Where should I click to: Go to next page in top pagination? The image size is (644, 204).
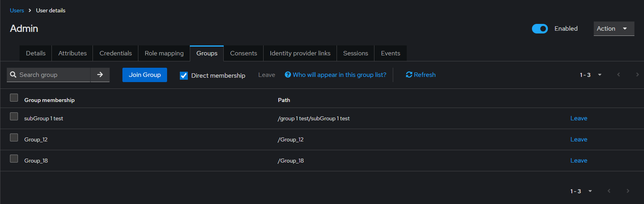(637, 75)
